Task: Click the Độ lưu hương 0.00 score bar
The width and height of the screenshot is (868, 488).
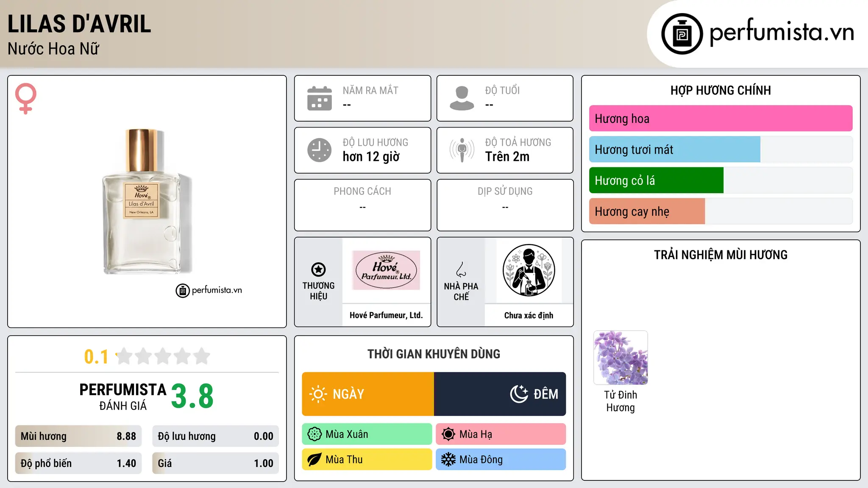Action: [216, 436]
